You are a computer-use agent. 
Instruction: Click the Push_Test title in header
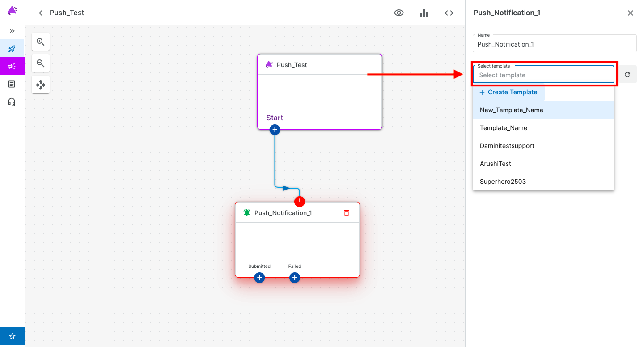tap(67, 13)
